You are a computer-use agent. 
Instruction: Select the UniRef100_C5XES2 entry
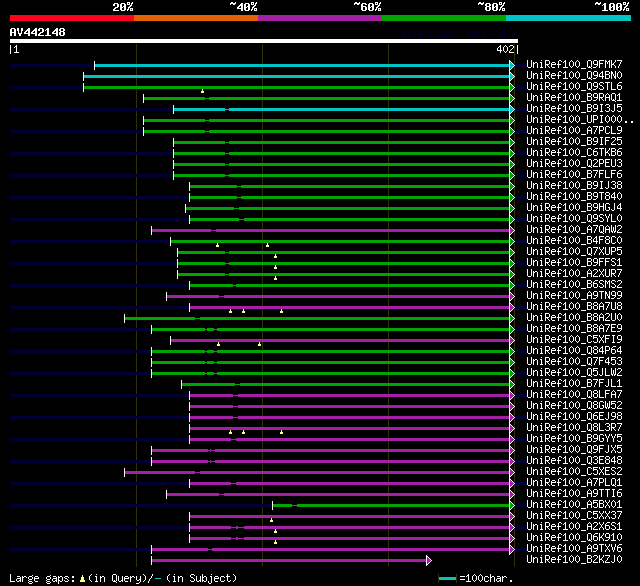[x=574, y=471]
